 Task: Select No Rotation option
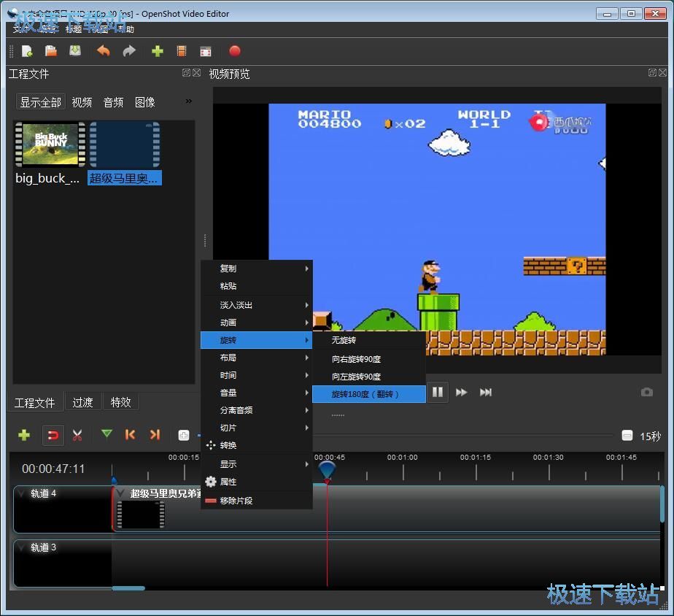click(x=369, y=340)
